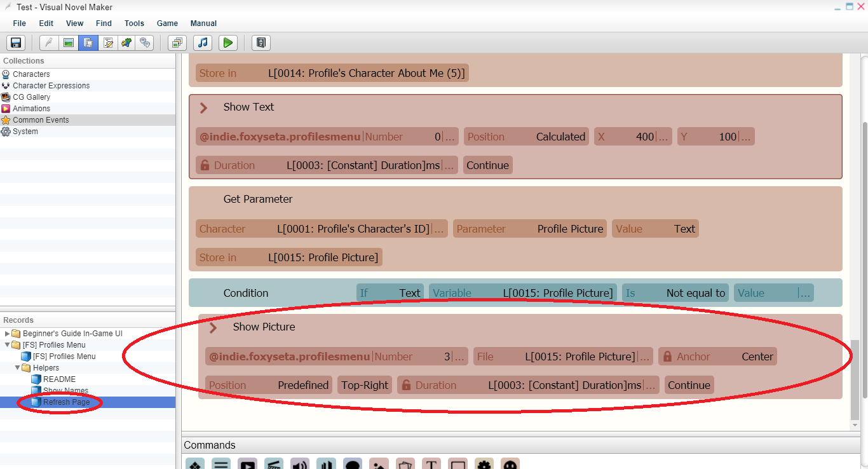
Task: Collapse the Helpers folder arrow
Action: coord(17,368)
